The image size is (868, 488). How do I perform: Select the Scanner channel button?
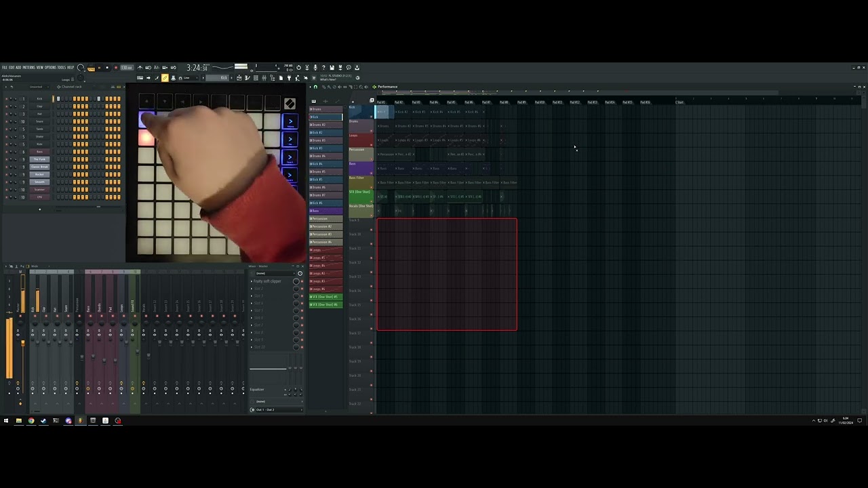tap(39, 190)
